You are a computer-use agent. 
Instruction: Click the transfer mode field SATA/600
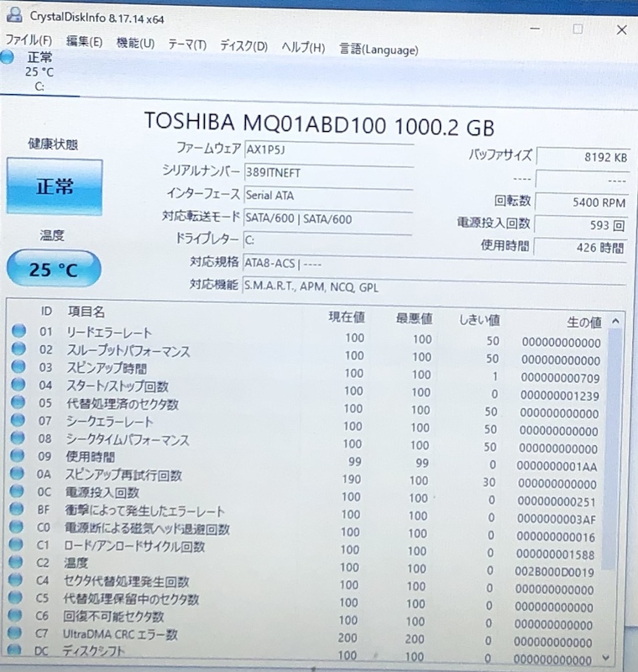click(x=328, y=218)
